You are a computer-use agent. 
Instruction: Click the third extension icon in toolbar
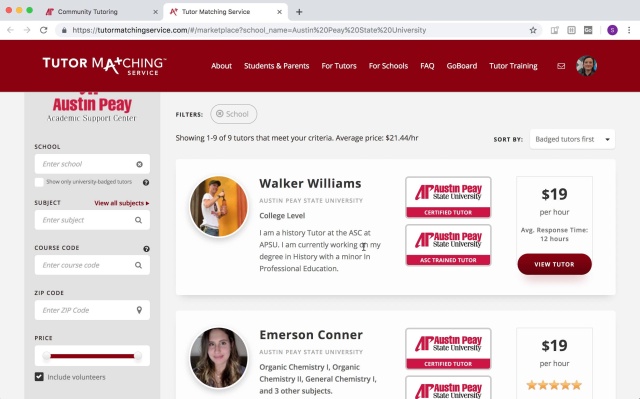[588, 30]
